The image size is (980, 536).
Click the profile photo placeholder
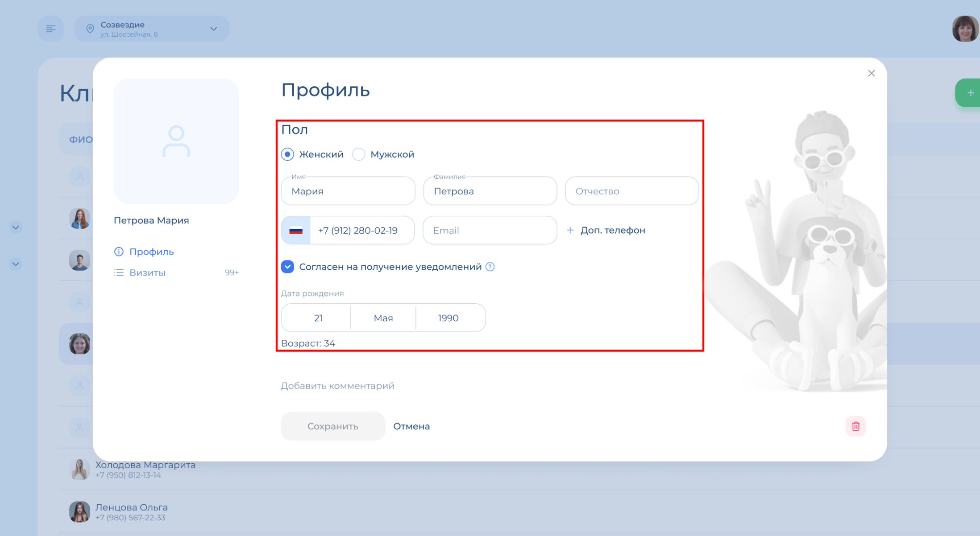pos(176,141)
